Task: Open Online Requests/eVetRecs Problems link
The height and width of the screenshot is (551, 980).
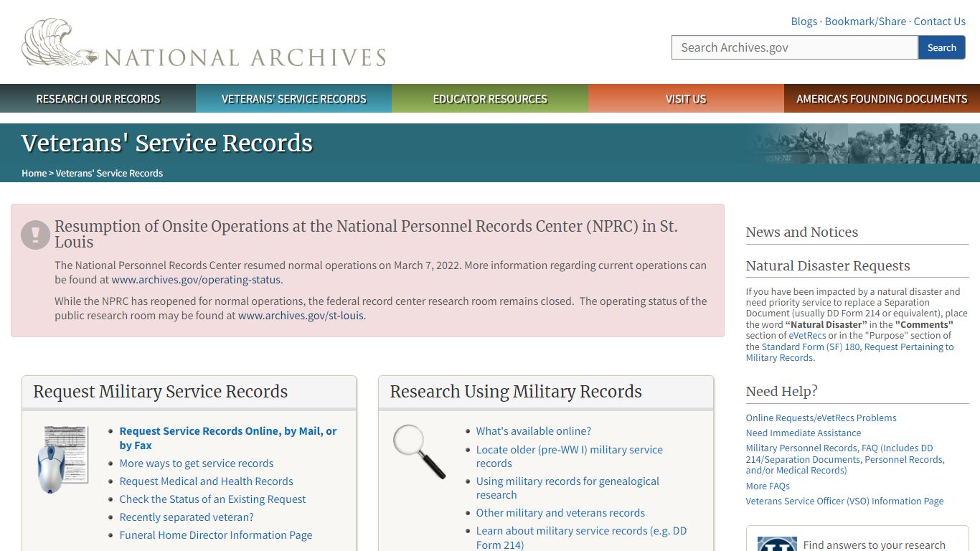Action: point(821,418)
